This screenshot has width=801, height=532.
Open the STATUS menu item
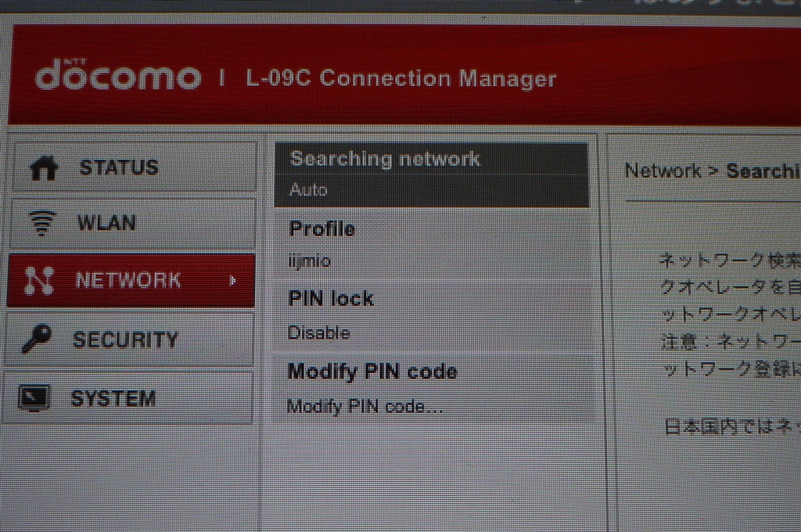(x=135, y=167)
